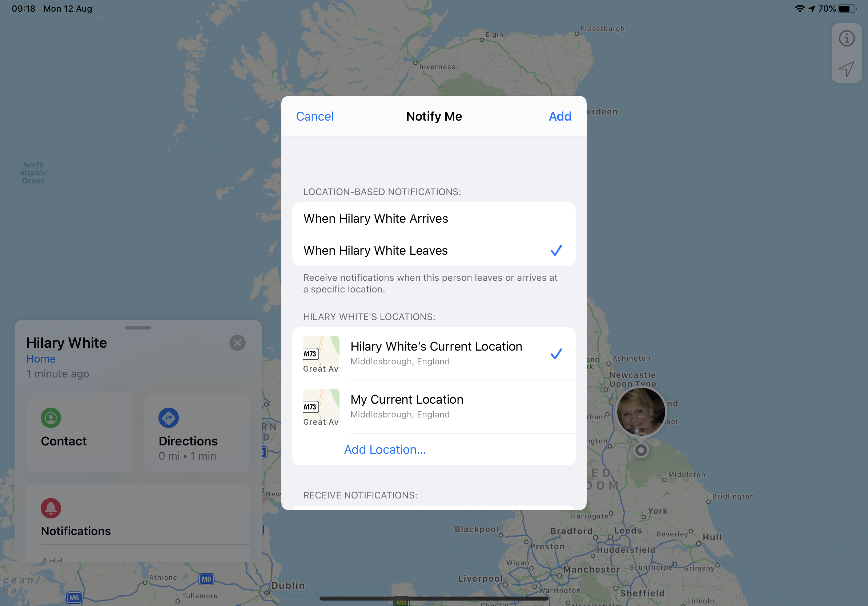868x606 pixels.
Task: Tap the Add Location link
Action: coord(385,449)
